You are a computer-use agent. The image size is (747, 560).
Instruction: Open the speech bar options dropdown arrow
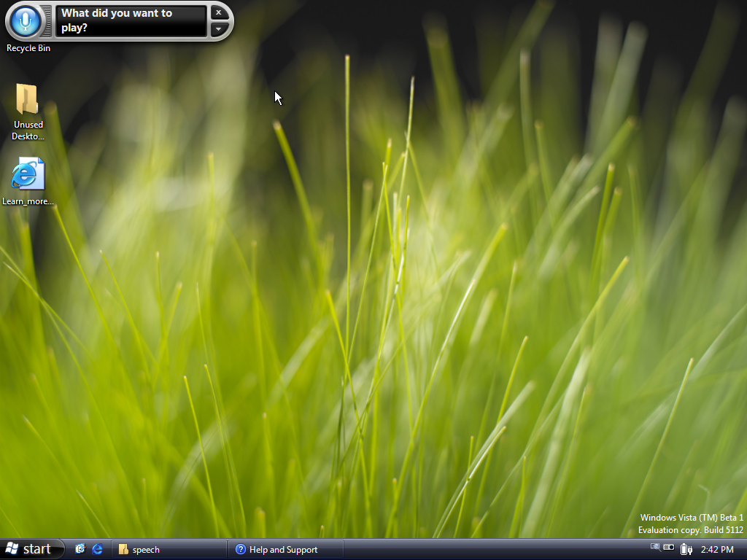(219, 29)
